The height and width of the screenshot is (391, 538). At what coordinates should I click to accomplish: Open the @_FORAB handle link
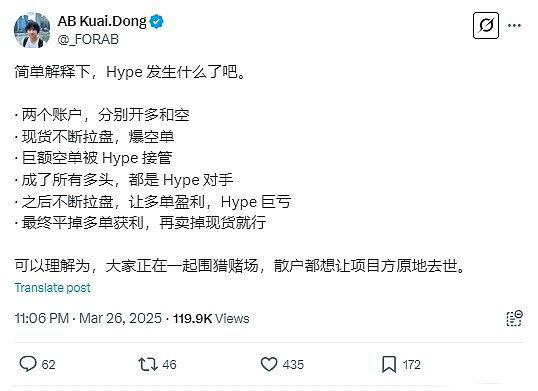tap(88, 39)
